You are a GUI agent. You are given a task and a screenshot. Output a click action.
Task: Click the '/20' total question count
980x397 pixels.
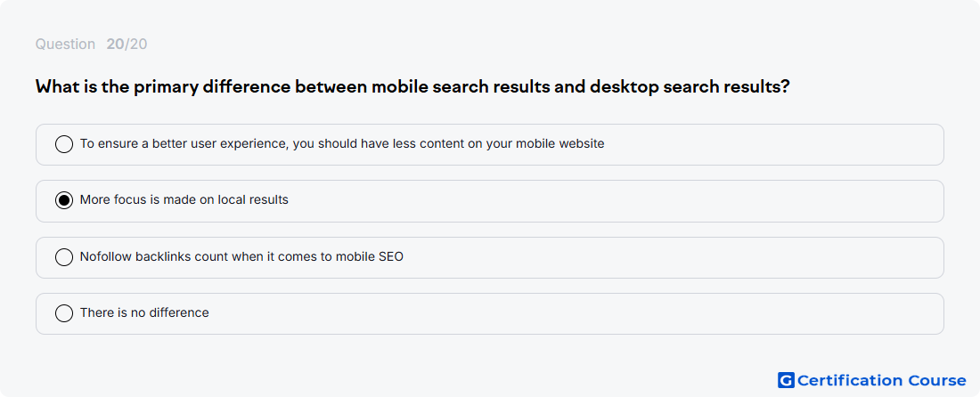coord(136,44)
